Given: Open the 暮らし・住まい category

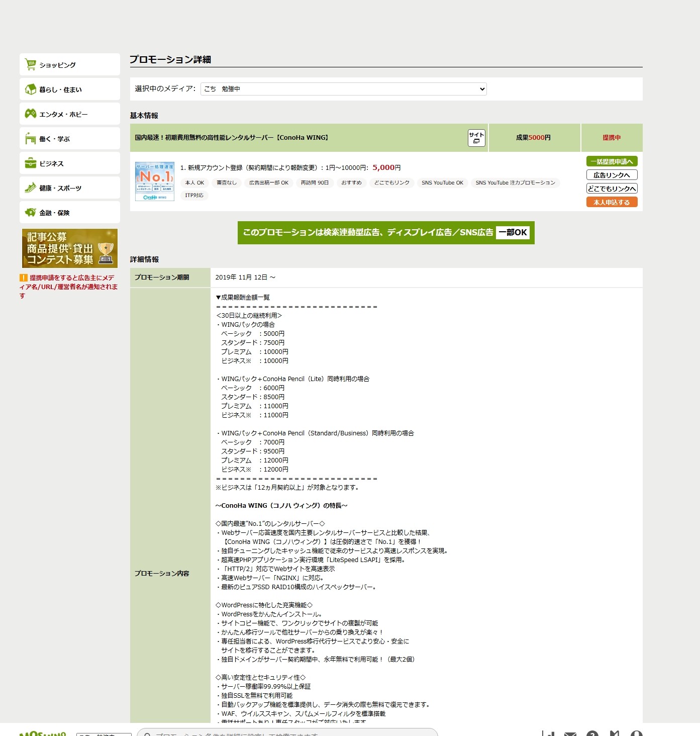Looking at the screenshot, I should pyautogui.click(x=70, y=89).
